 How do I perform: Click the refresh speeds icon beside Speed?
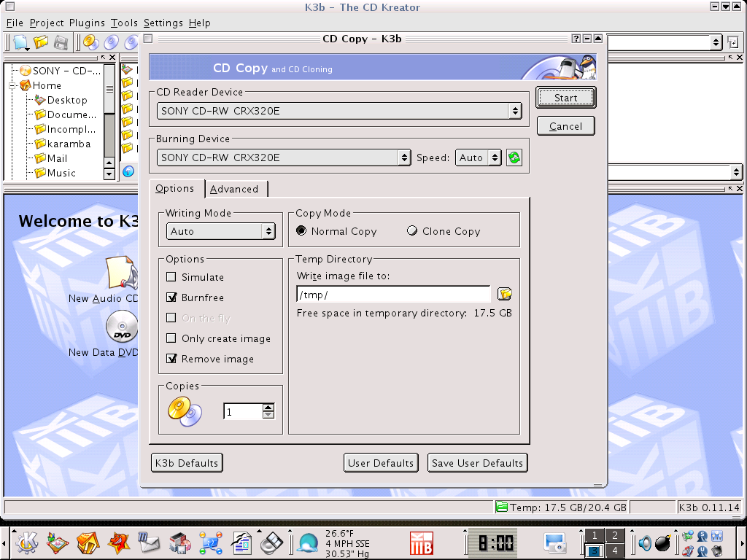(514, 157)
